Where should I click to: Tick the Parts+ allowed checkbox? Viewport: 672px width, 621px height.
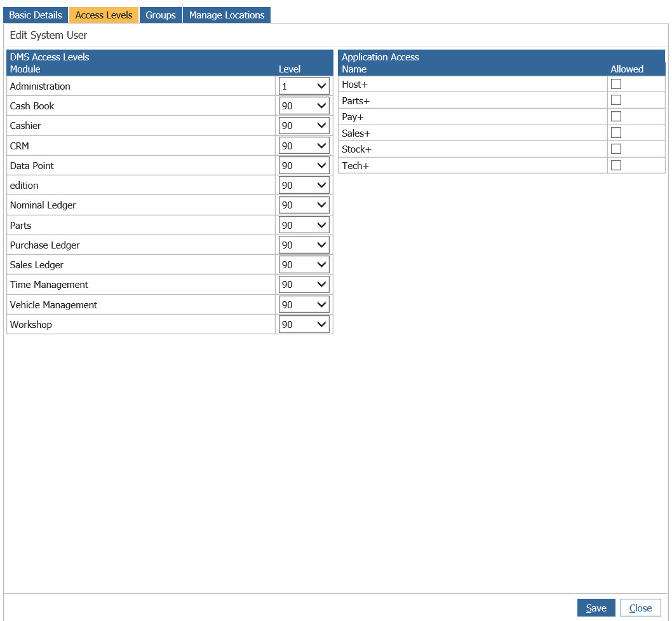pos(615,100)
